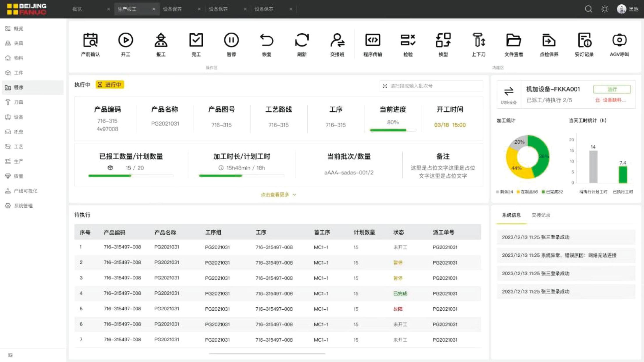Screen dimensions: 644x362
Task: Switch to the 交接记录 tab
Action: click(541, 215)
